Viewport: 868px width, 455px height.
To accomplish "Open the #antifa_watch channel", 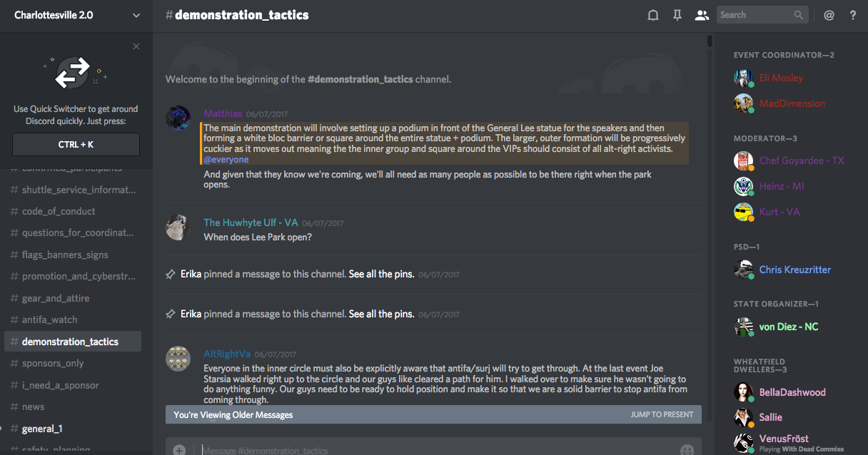I will [49, 319].
